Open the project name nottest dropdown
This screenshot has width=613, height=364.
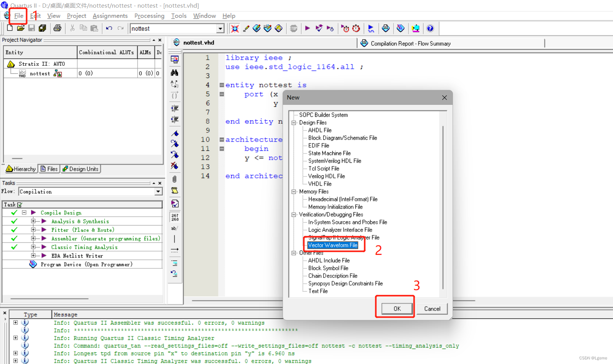pyautogui.click(x=220, y=29)
